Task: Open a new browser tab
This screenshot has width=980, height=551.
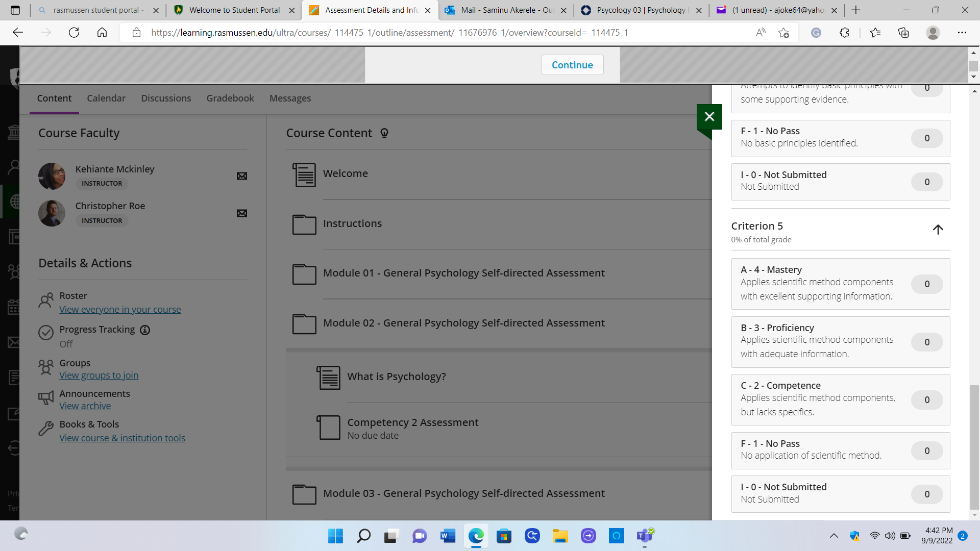Action: click(856, 10)
